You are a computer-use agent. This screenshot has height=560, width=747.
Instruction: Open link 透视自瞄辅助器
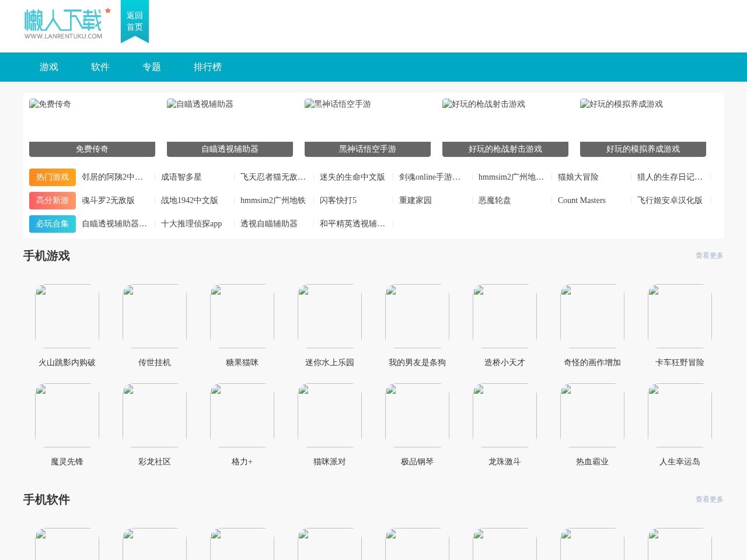[x=269, y=224]
